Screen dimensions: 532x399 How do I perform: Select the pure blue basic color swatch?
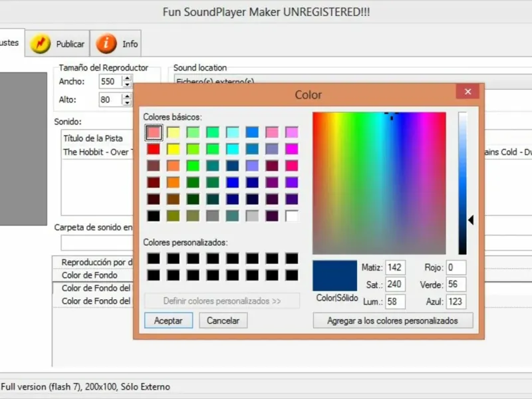click(x=232, y=182)
